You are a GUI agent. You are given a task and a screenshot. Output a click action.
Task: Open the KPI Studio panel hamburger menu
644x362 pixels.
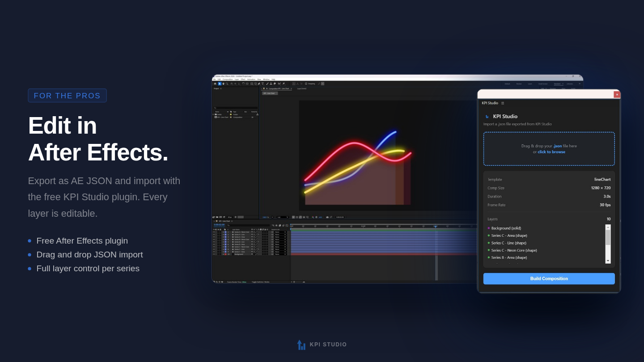503,103
